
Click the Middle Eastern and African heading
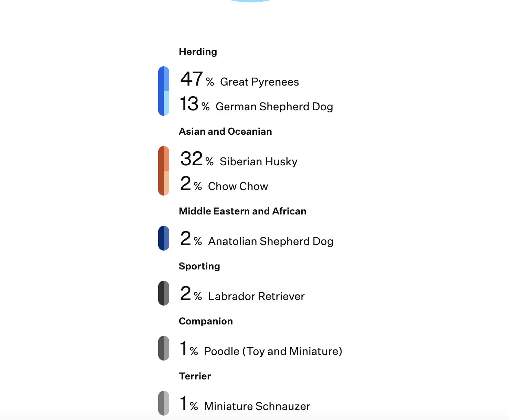[x=242, y=211]
